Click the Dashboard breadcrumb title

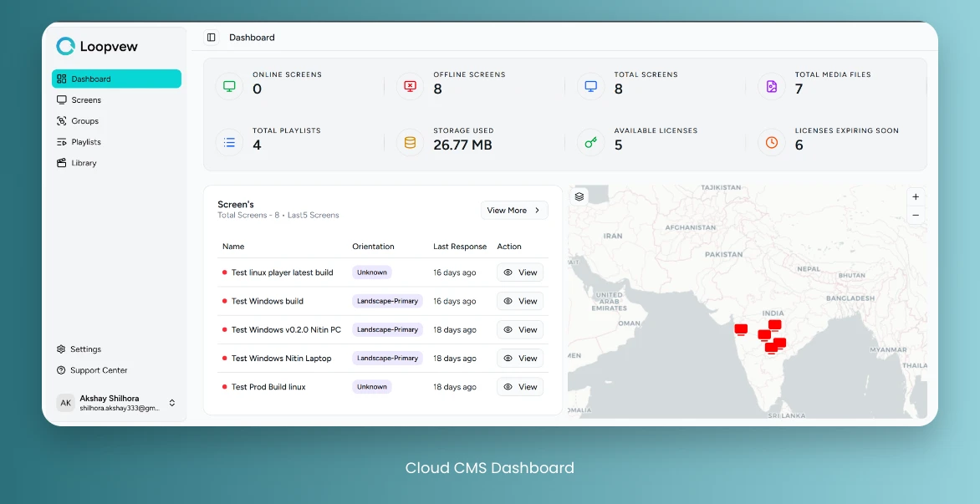[x=252, y=38]
